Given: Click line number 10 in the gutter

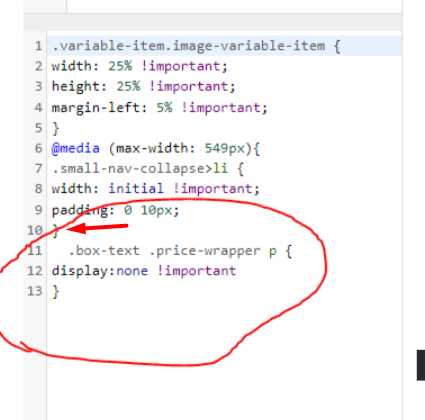Looking at the screenshot, I should pos(35,230).
